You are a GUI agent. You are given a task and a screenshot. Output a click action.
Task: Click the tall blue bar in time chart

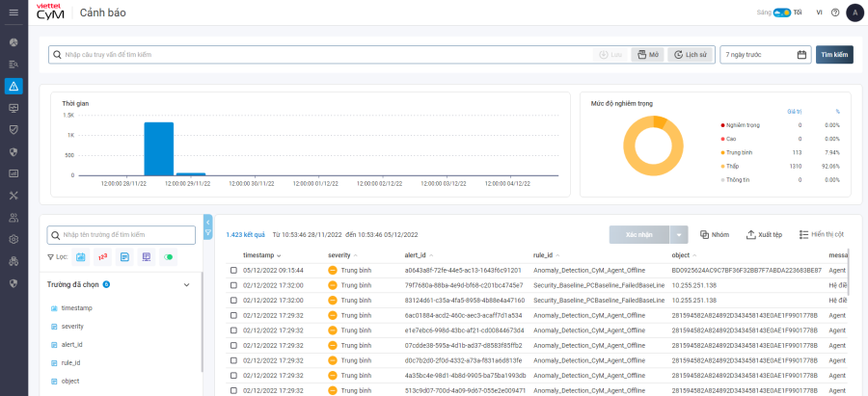click(159, 148)
